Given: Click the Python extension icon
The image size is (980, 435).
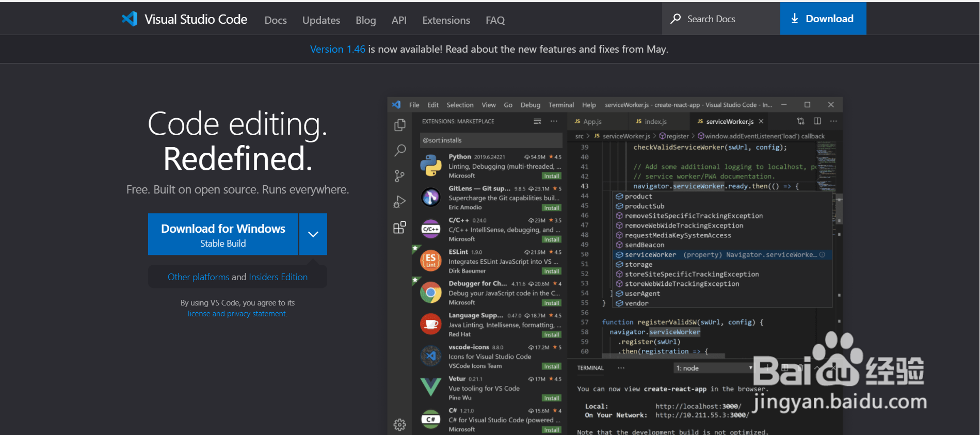Looking at the screenshot, I should [431, 166].
